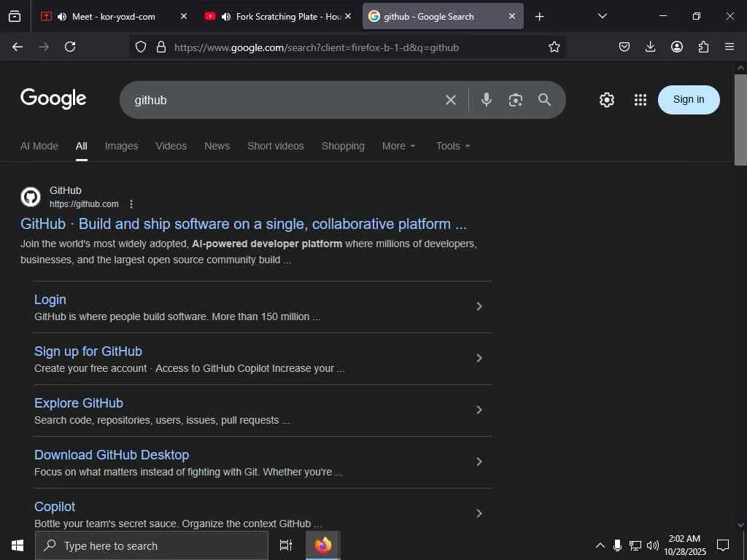
Task: Open Google quick settings gear
Action: coord(607,100)
